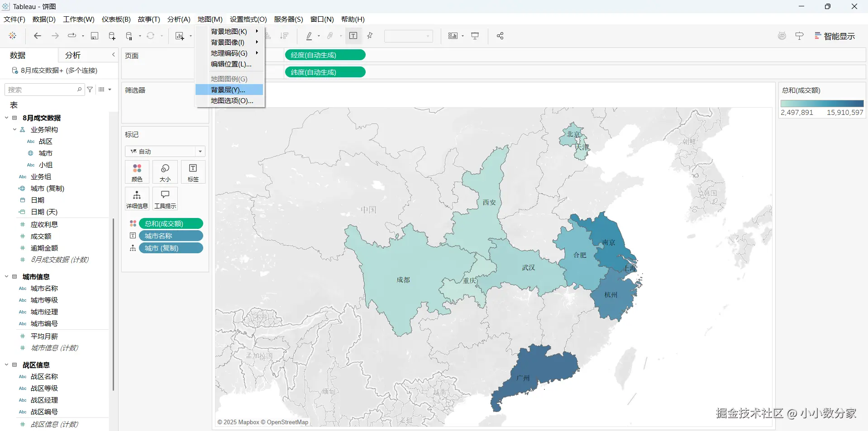Click the presentation mode icon

475,36
